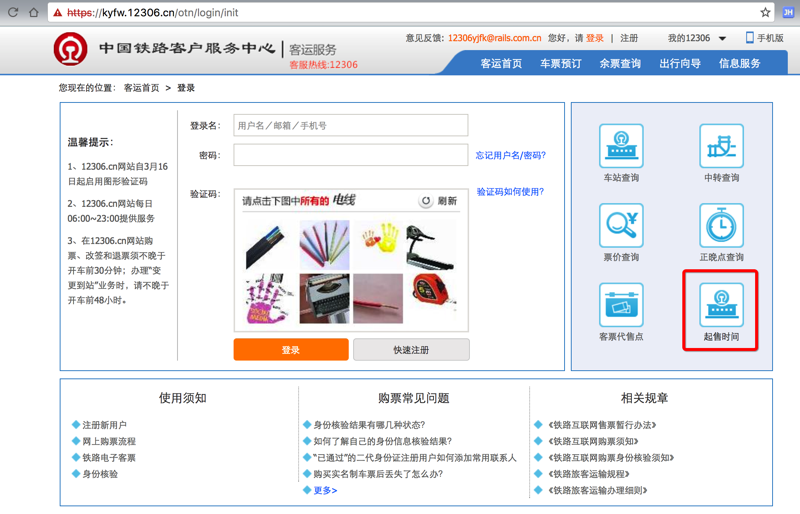The width and height of the screenshot is (800, 514).
Task: Open the 手机版 phone icon
Action: pos(749,37)
